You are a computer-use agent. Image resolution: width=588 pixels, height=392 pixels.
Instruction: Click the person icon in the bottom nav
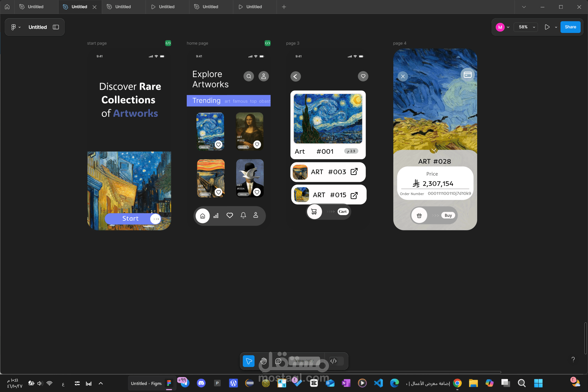coord(256,215)
